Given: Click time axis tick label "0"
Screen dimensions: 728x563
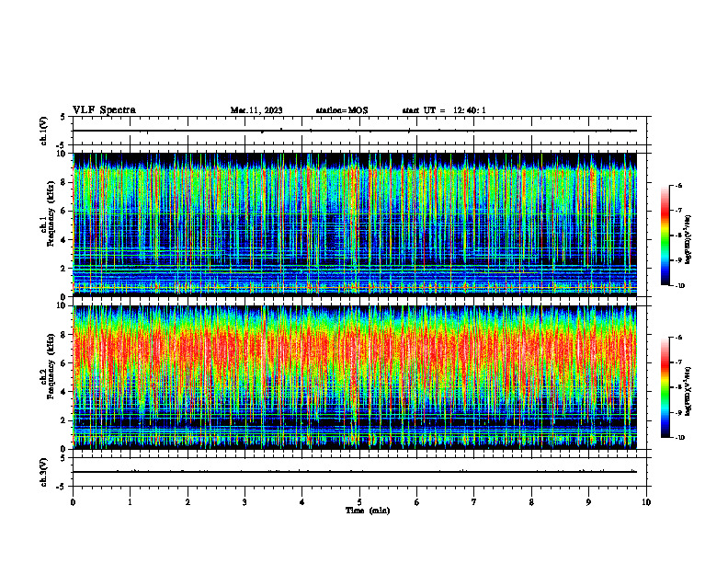Looking at the screenshot, I should pyautogui.click(x=73, y=502).
